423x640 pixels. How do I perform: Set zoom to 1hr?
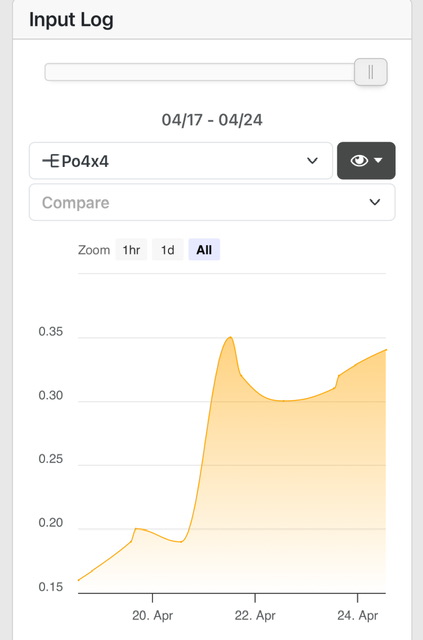tap(131, 250)
